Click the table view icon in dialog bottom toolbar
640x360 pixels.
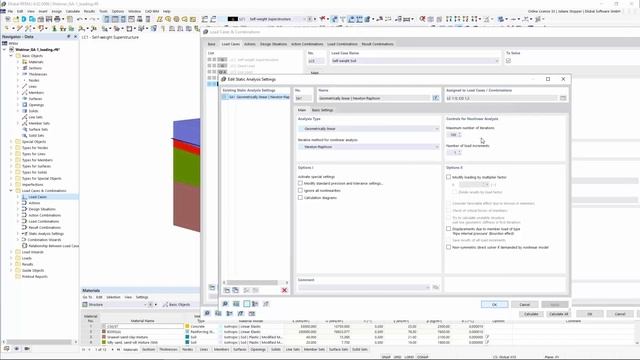pyautogui.click(x=236, y=304)
